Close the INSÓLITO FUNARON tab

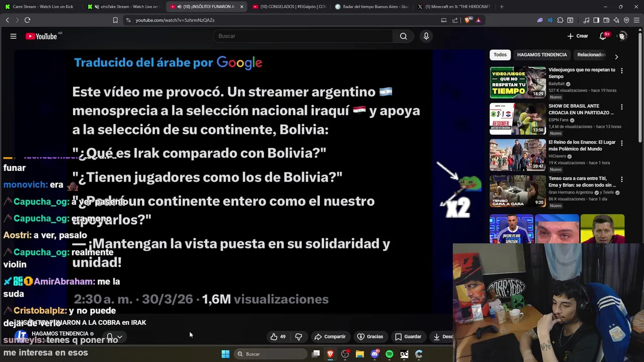click(242, 7)
